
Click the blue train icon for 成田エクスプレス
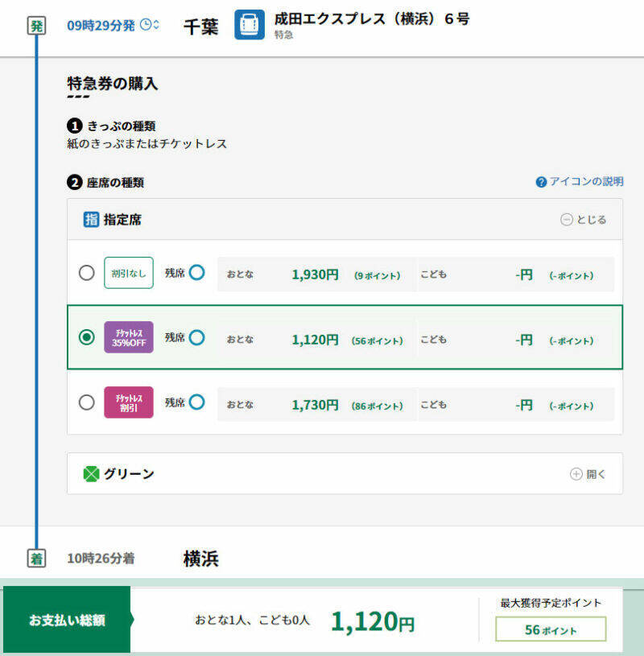(250, 25)
